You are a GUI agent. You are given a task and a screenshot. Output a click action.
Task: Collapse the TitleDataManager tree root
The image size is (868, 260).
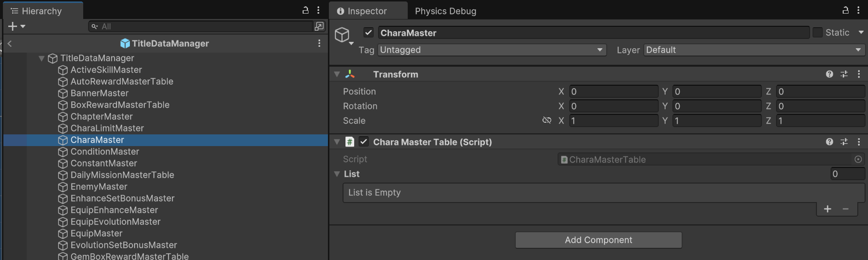click(x=42, y=58)
